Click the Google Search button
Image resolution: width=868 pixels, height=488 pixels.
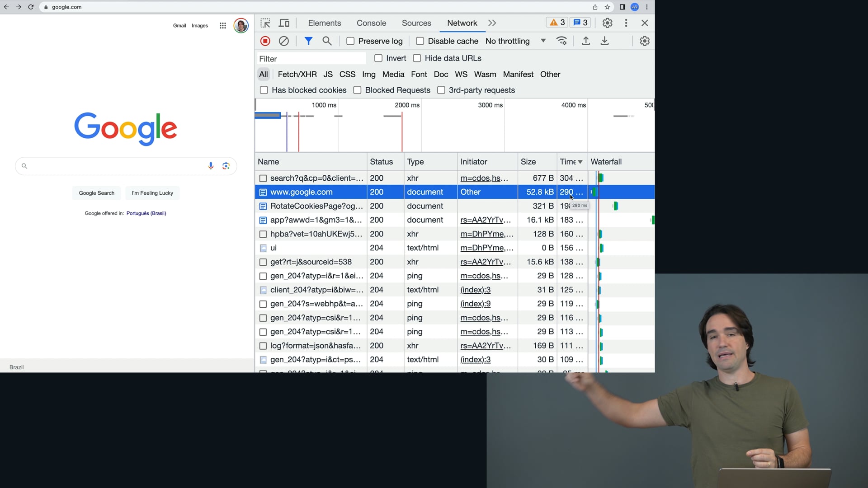[97, 193]
